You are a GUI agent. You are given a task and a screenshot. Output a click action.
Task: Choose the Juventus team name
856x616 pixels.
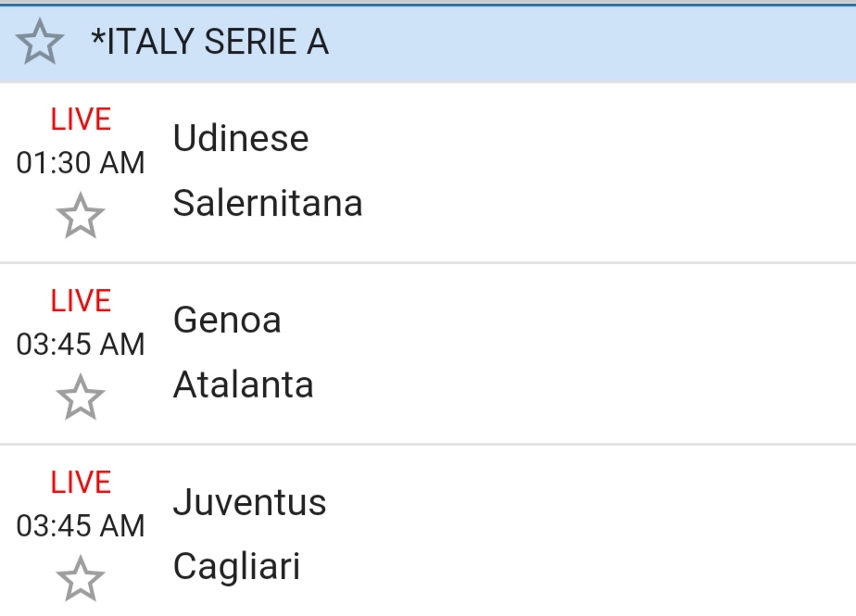tap(250, 502)
